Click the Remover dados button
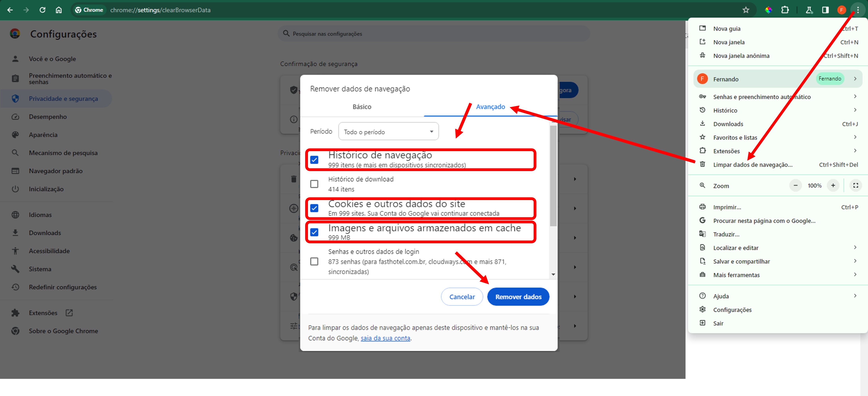 coord(518,297)
